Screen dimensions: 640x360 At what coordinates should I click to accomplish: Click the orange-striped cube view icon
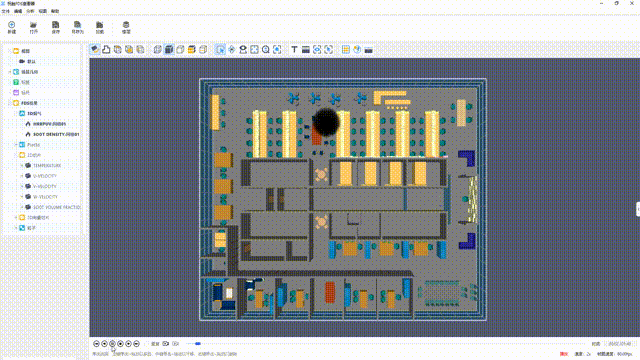191,49
